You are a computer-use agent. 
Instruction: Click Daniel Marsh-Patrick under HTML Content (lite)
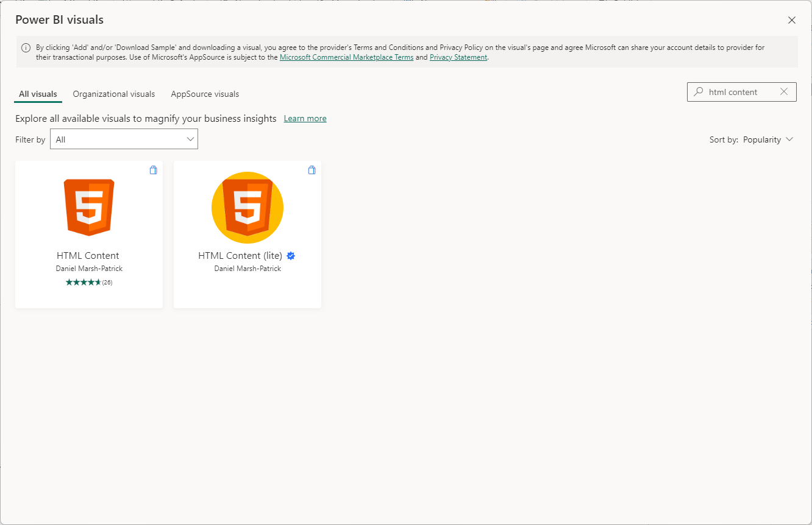(x=248, y=269)
